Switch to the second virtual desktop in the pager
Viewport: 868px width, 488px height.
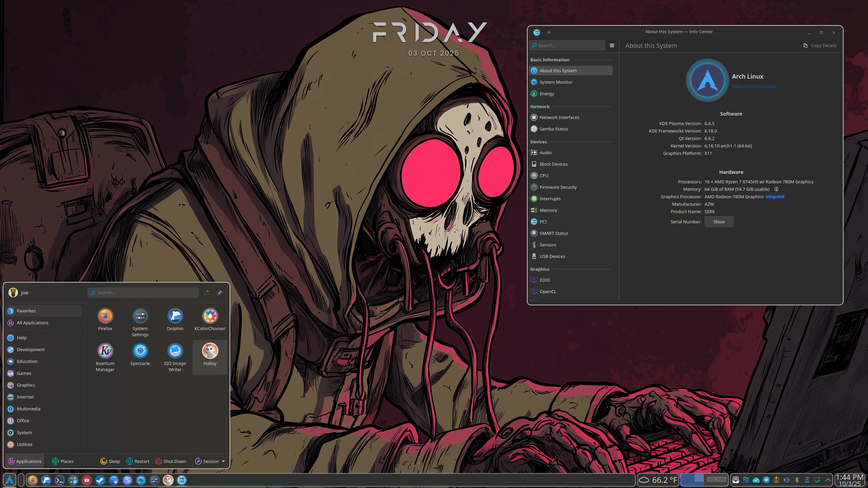pos(716,480)
